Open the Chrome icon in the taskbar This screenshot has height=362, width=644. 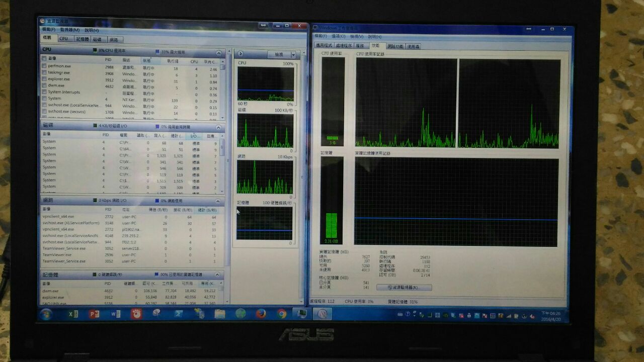(282, 314)
